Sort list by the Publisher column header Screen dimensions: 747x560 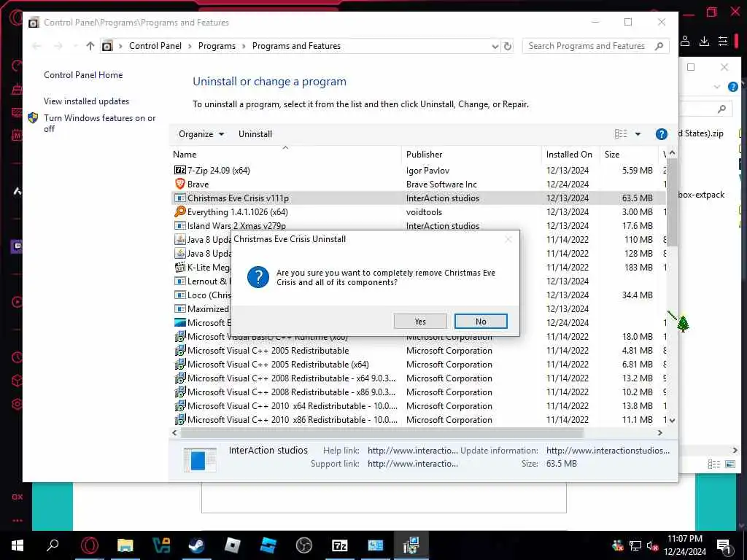coord(472,155)
